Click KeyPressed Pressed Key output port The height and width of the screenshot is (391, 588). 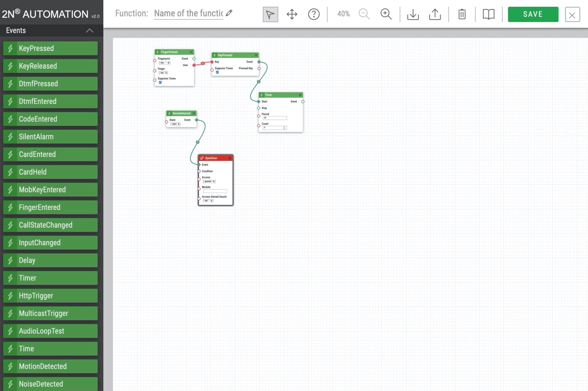click(x=259, y=69)
